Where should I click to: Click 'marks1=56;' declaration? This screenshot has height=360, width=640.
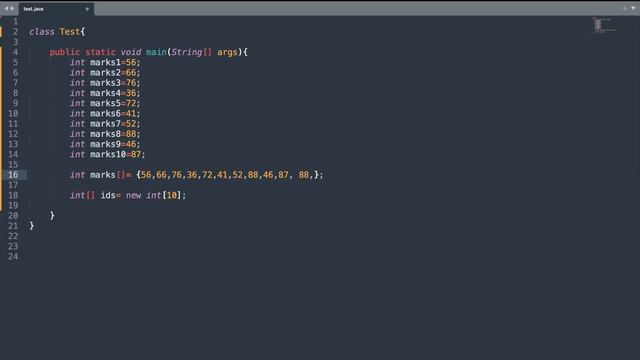tap(115, 62)
